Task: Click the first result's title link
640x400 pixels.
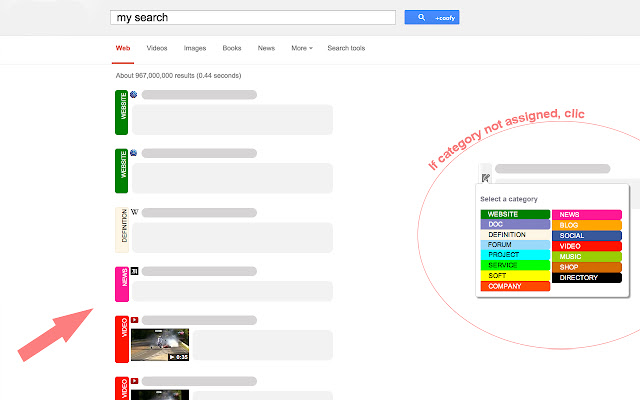Action: coord(199,95)
